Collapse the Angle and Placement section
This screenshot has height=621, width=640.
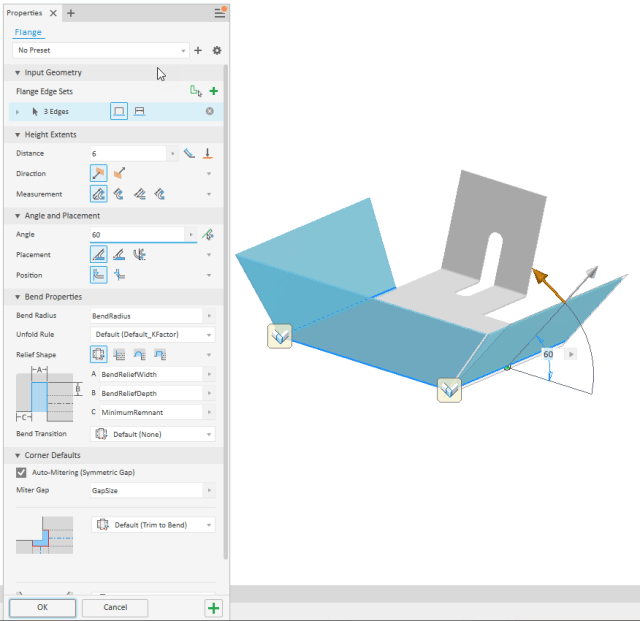tap(18, 216)
